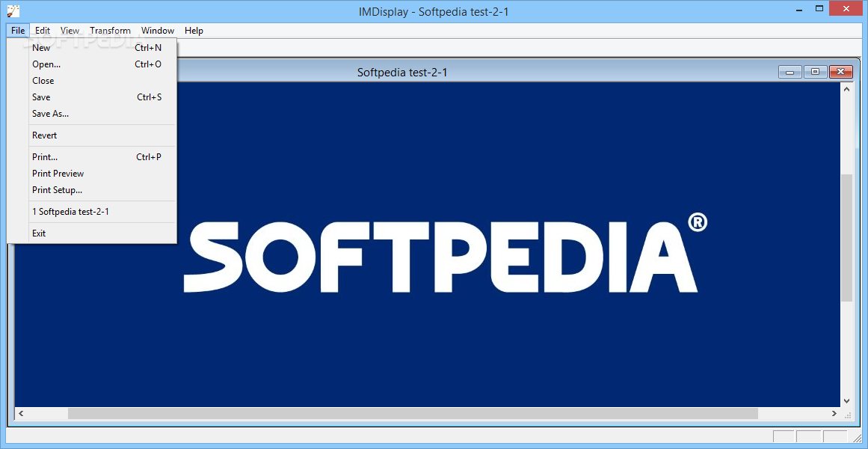Viewport: 868px width, 449px height.
Task: Maximize the Softpedia test-2-1 child window
Action: [816, 72]
